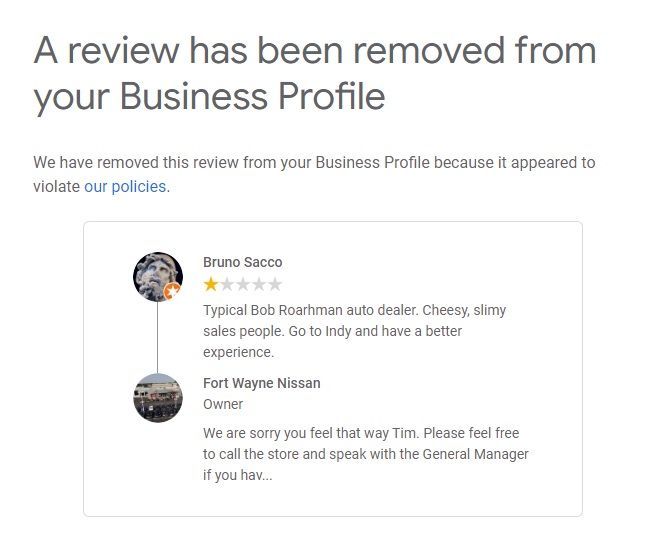Click the second gray rating star
672x544 pixels.
click(227, 284)
